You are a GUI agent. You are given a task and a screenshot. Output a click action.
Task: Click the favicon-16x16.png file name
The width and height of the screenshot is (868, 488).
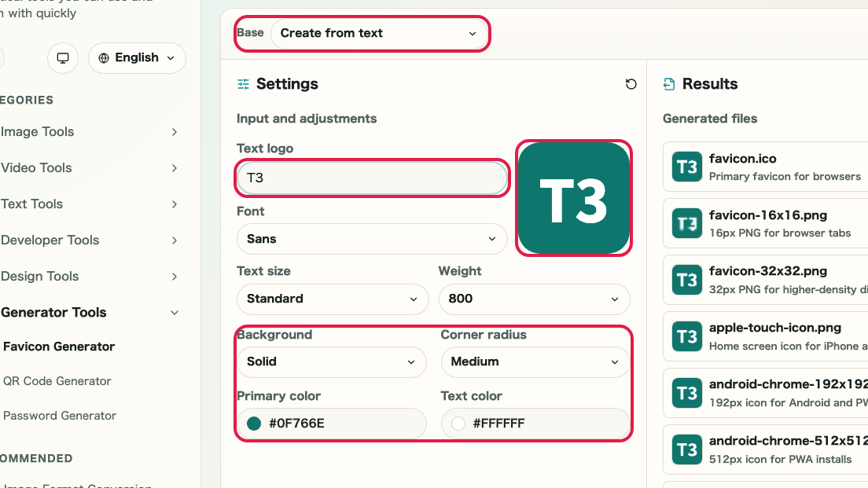click(x=768, y=215)
